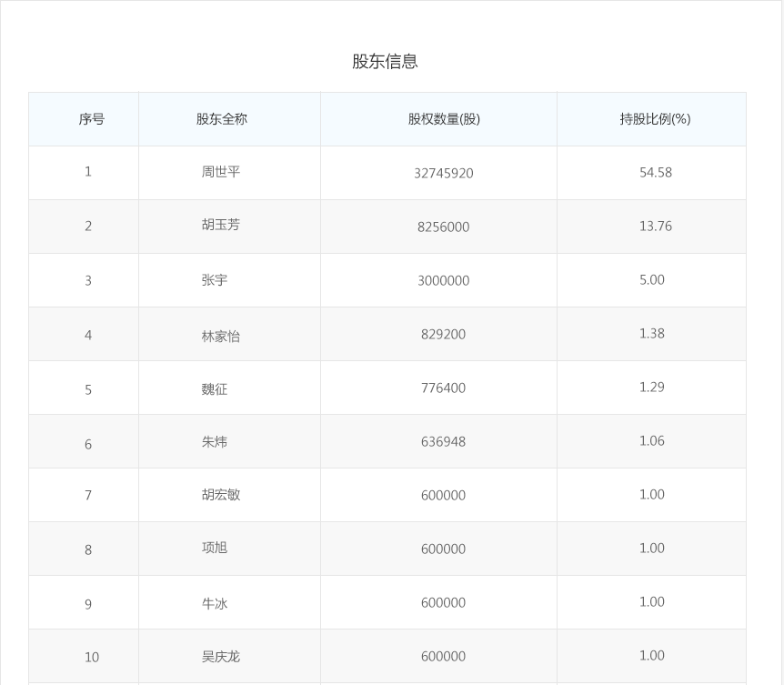This screenshot has width=784, height=685.
Task: Select share count 636948 cell
Action: [443, 441]
